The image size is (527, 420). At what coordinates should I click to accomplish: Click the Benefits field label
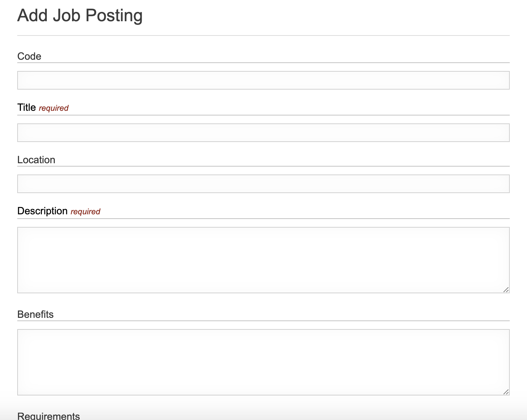click(36, 315)
